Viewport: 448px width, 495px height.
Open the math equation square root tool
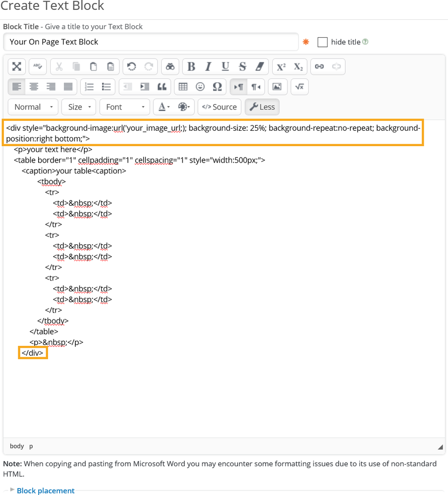(x=299, y=87)
